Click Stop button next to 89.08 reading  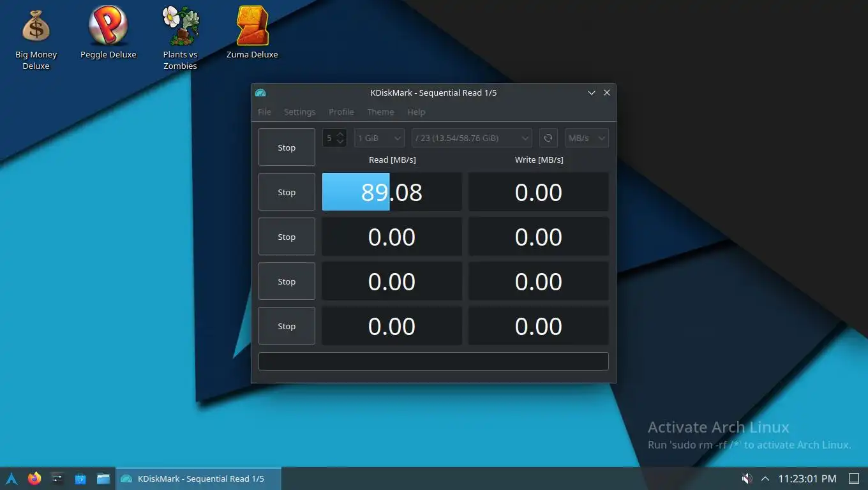click(287, 192)
